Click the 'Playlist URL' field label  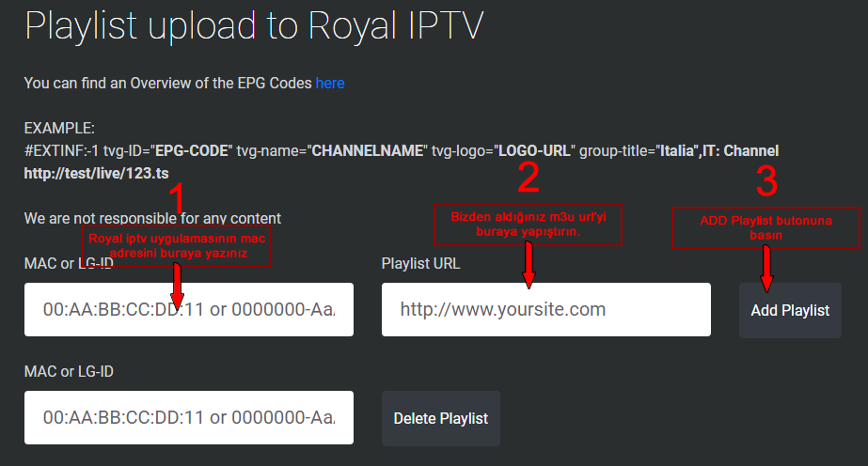pyautogui.click(x=420, y=263)
